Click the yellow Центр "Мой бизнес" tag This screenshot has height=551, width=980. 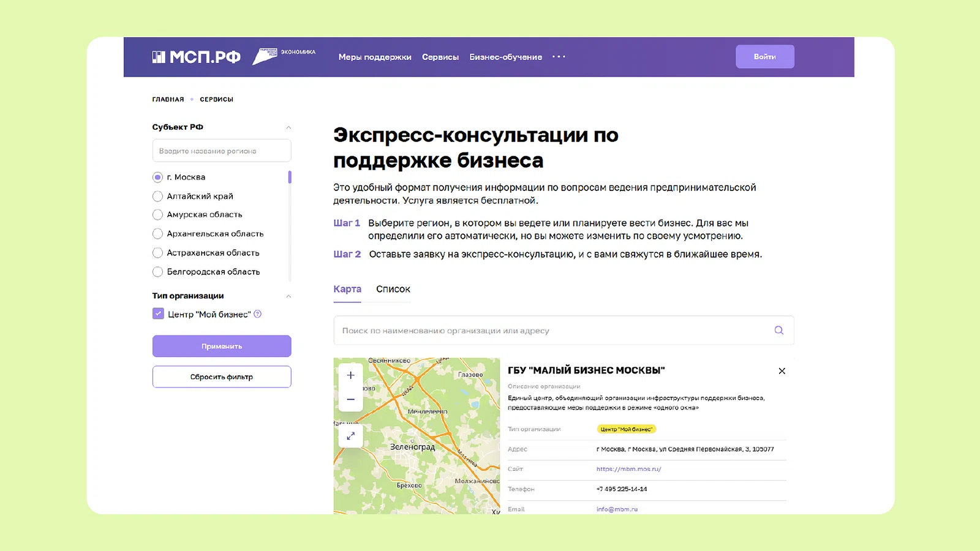coord(626,429)
